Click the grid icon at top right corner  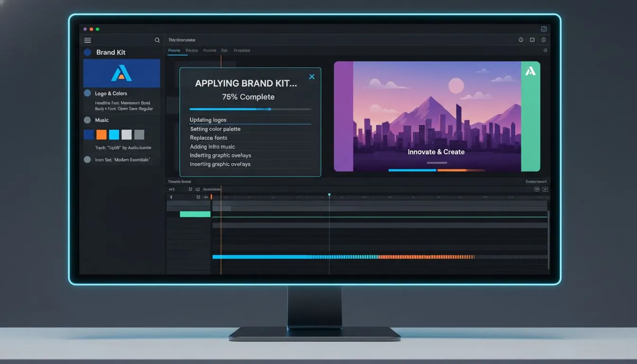click(x=543, y=40)
